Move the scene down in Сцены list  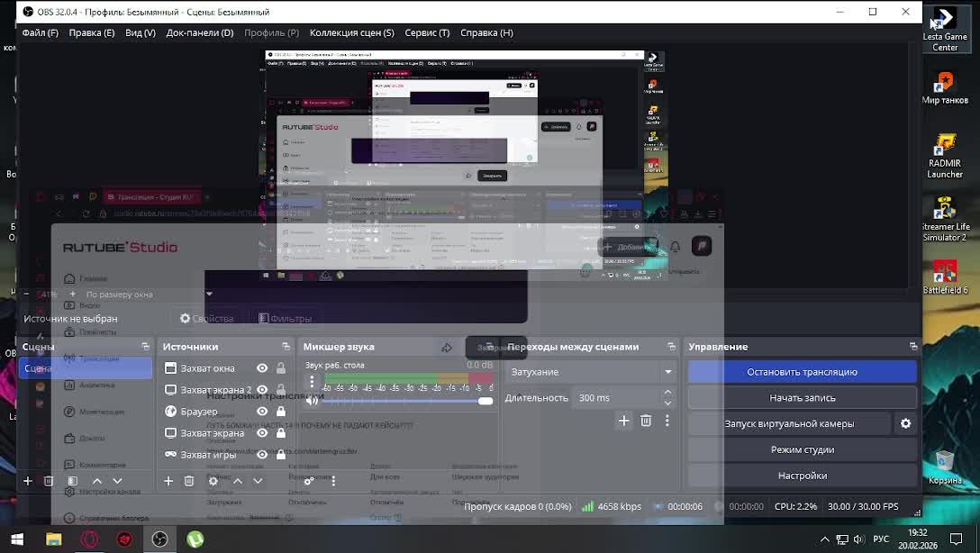(x=117, y=481)
